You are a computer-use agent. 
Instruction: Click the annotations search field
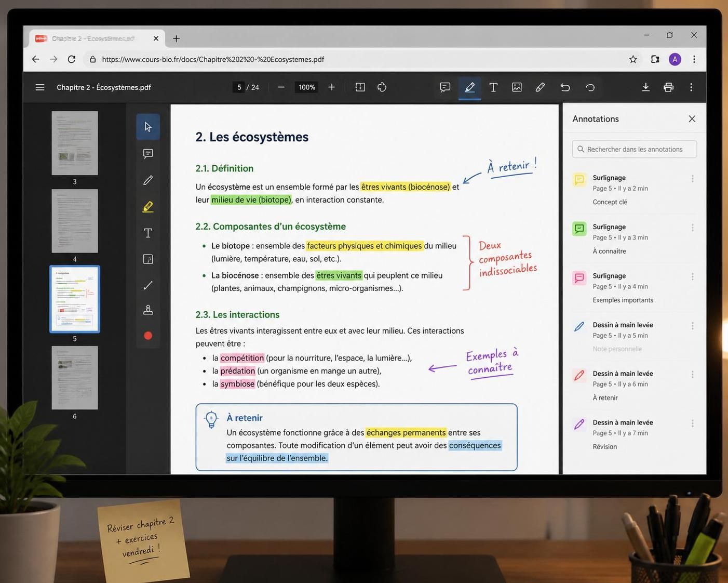coord(635,149)
